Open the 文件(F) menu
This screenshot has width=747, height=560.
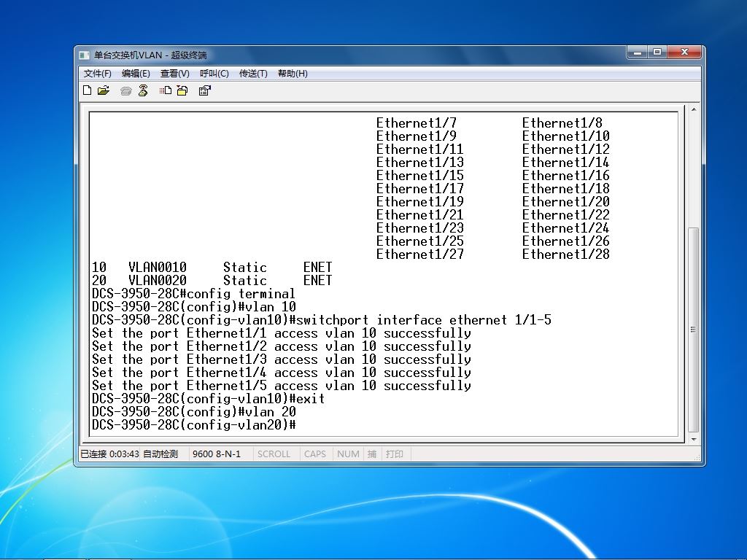(x=97, y=74)
